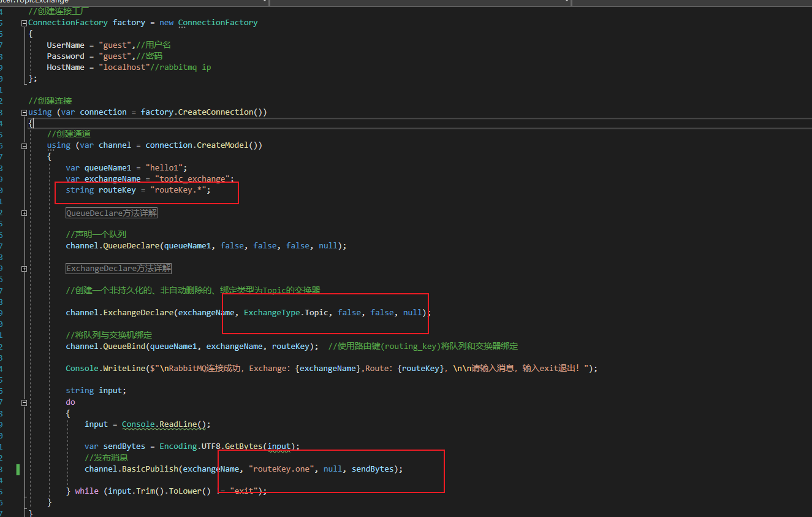Click {exchangeName} inside the WriteLine string
This screenshot has width=812, height=517.
pos(328,368)
